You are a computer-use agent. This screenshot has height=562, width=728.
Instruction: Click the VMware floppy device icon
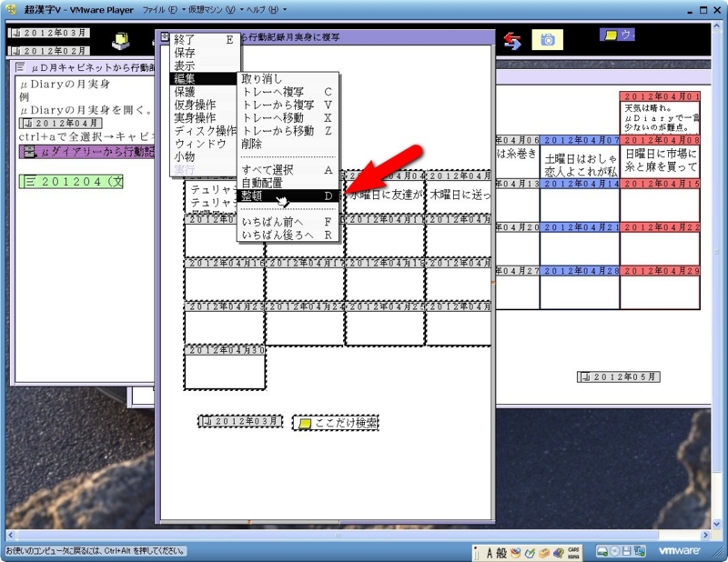627,551
